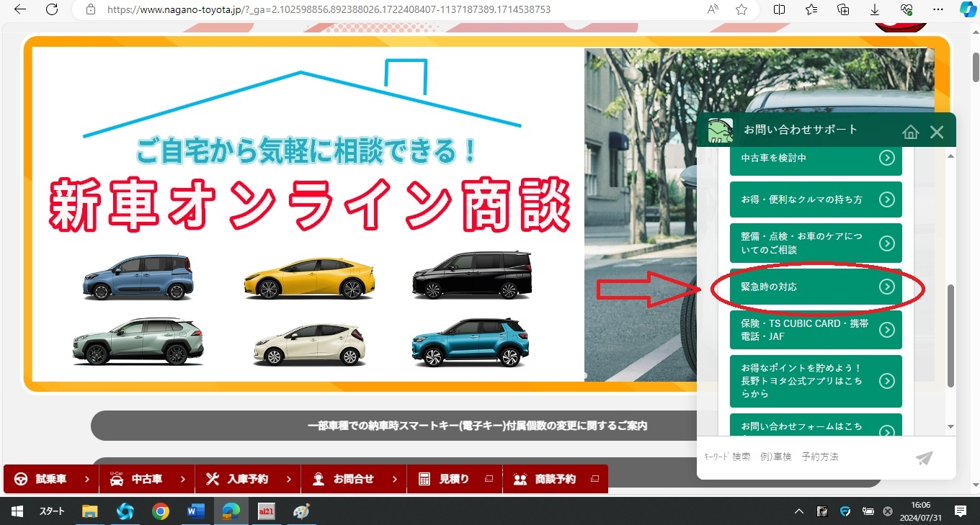This screenshot has height=525, width=980.
Task: Close the お問い合わせサポート chat panel
Action: (x=937, y=132)
